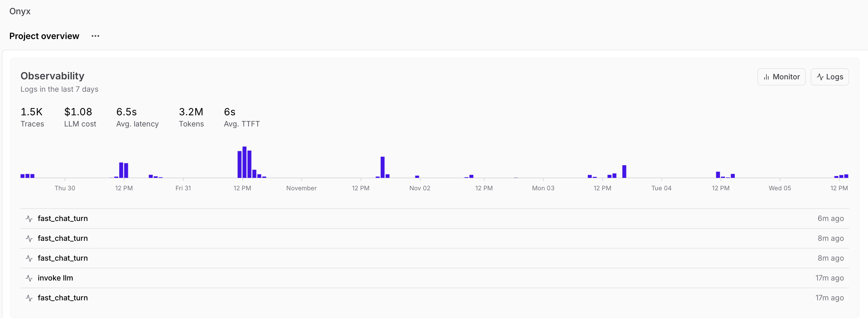Click the activity bar above Nov 02
Viewport: 868px width, 318px height.
tap(417, 176)
